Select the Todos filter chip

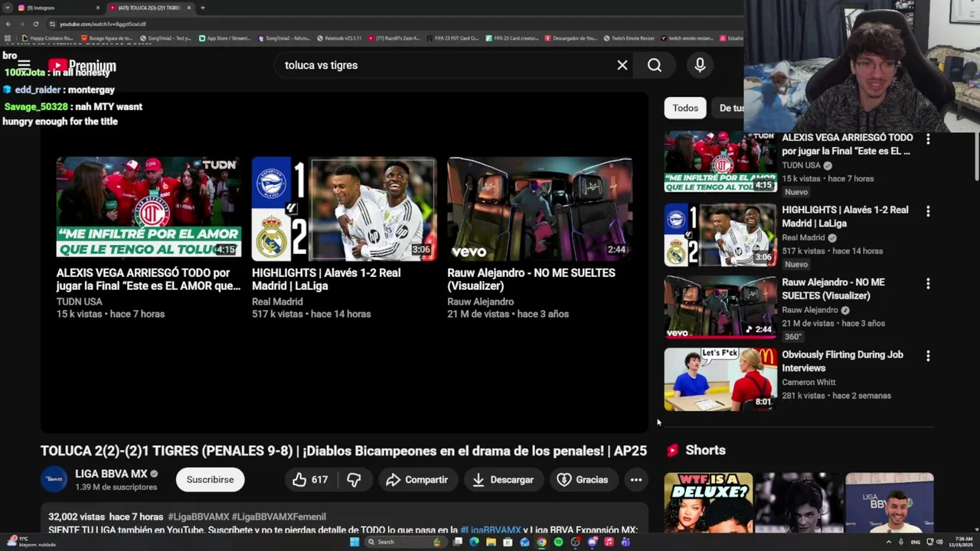coord(685,108)
